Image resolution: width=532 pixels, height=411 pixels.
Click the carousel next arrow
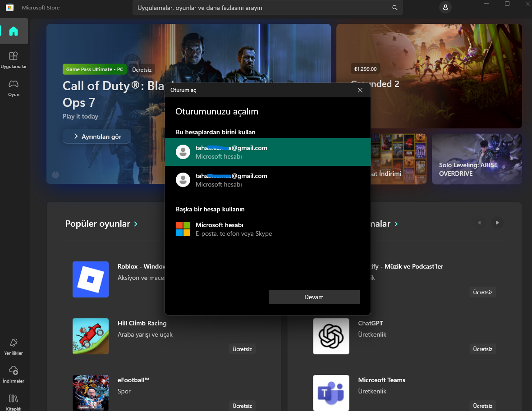(497, 223)
